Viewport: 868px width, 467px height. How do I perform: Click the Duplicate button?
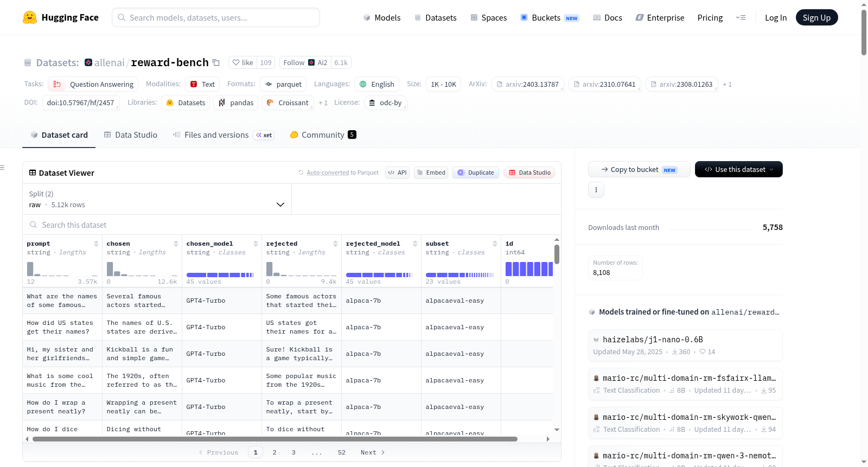[476, 172]
